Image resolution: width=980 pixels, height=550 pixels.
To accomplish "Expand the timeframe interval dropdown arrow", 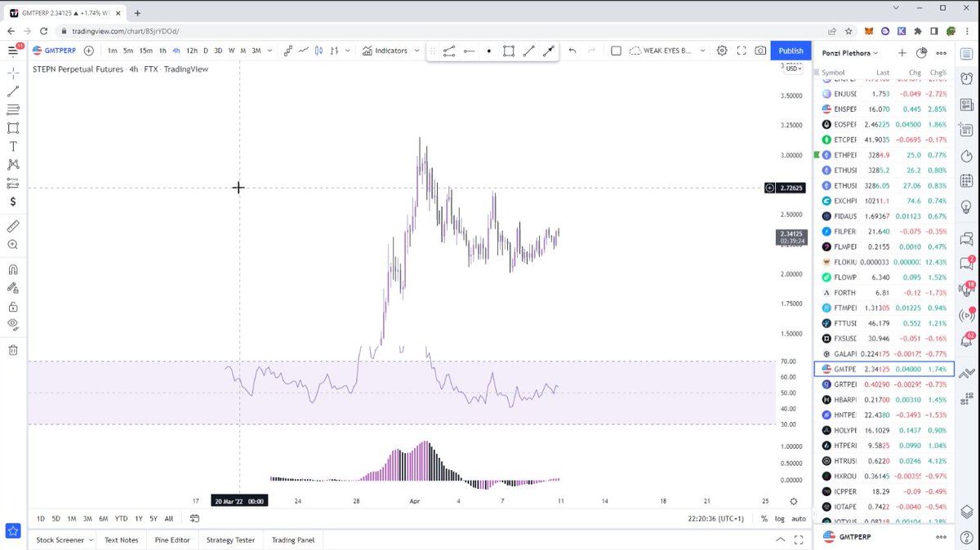I will [x=269, y=51].
